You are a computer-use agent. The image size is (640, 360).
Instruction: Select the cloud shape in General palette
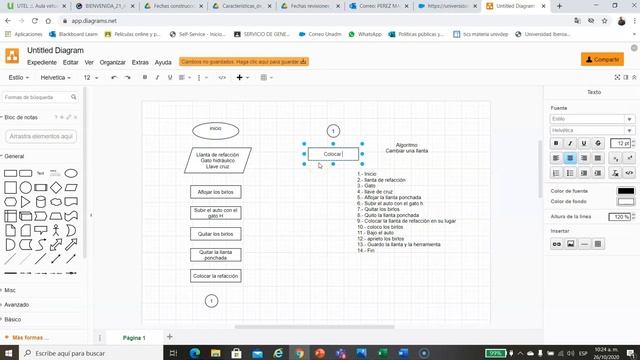pyautogui.click(x=56, y=202)
